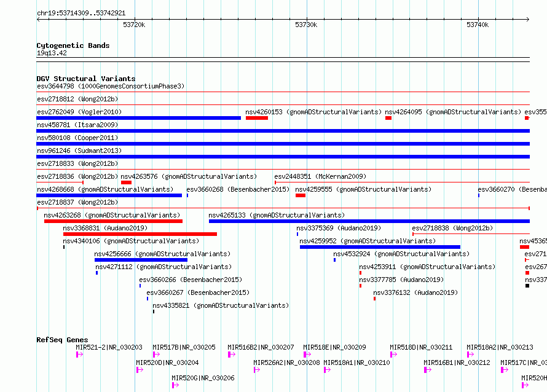
Task: Click the RefSeq Genes track title
Action: point(63,340)
